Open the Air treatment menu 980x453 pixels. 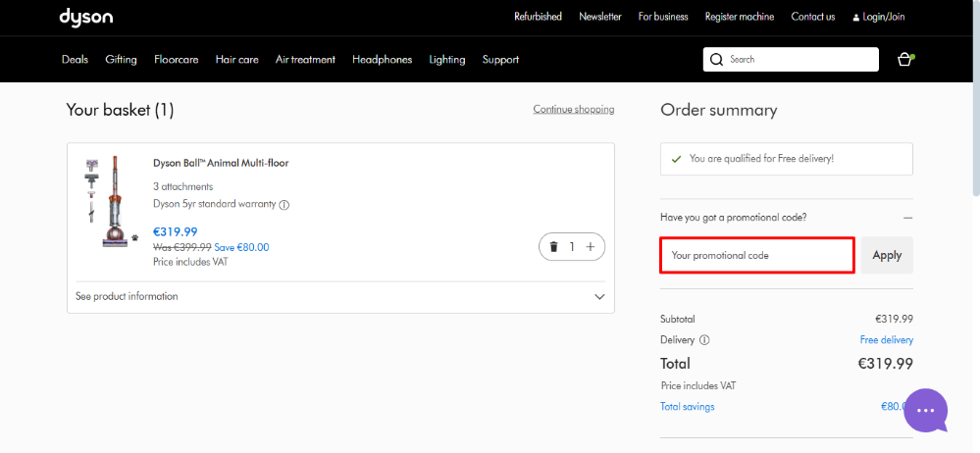pyautogui.click(x=305, y=60)
